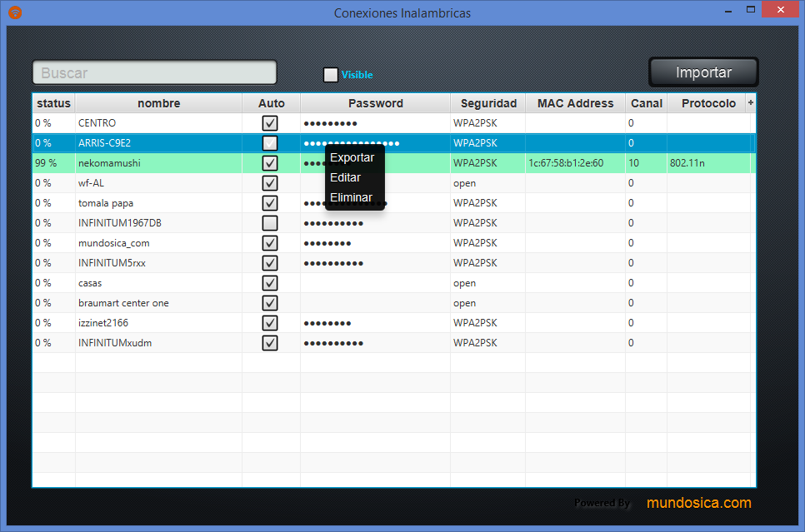Click the open security cell for casas

click(x=464, y=283)
